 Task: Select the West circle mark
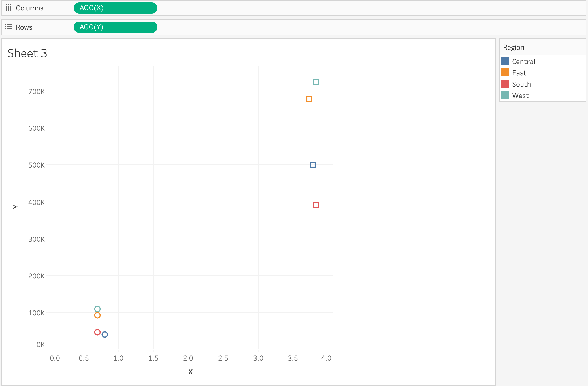(97, 309)
